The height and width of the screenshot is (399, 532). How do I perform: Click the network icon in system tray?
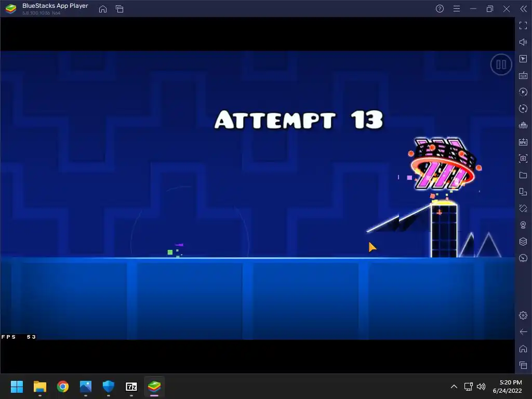point(469,387)
